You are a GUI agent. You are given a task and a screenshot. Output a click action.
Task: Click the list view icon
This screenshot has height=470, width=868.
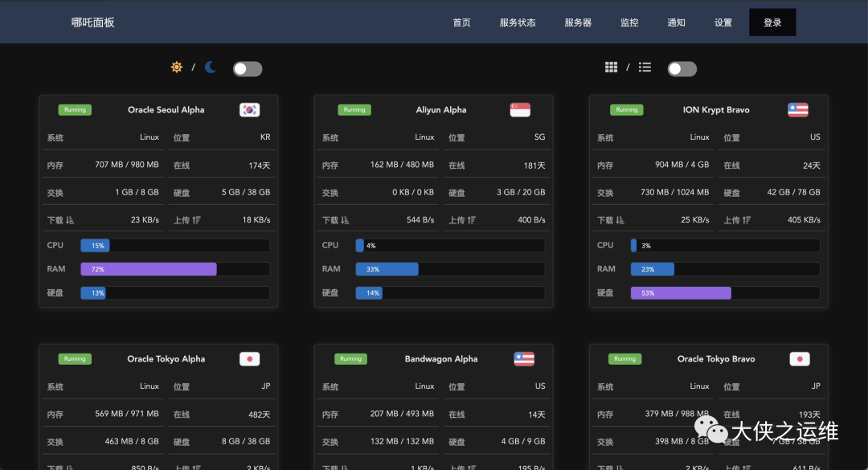[x=645, y=67]
